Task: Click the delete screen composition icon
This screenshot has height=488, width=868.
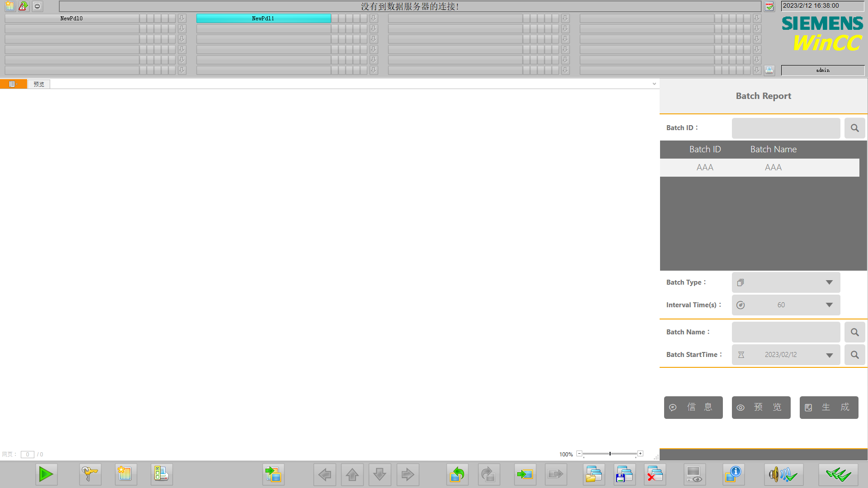Action: pos(655,474)
